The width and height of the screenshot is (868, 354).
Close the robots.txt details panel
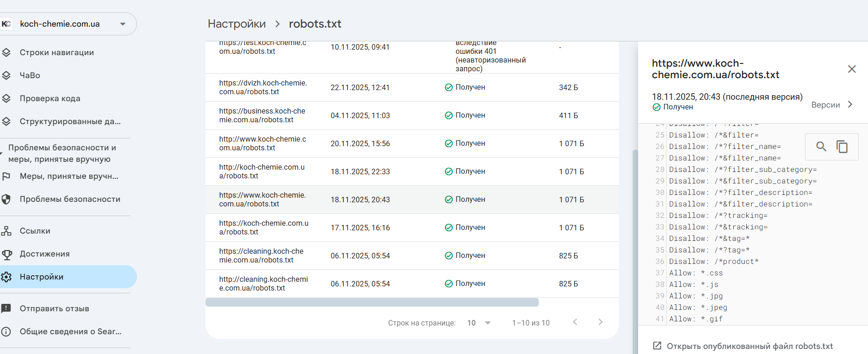tap(851, 69)
